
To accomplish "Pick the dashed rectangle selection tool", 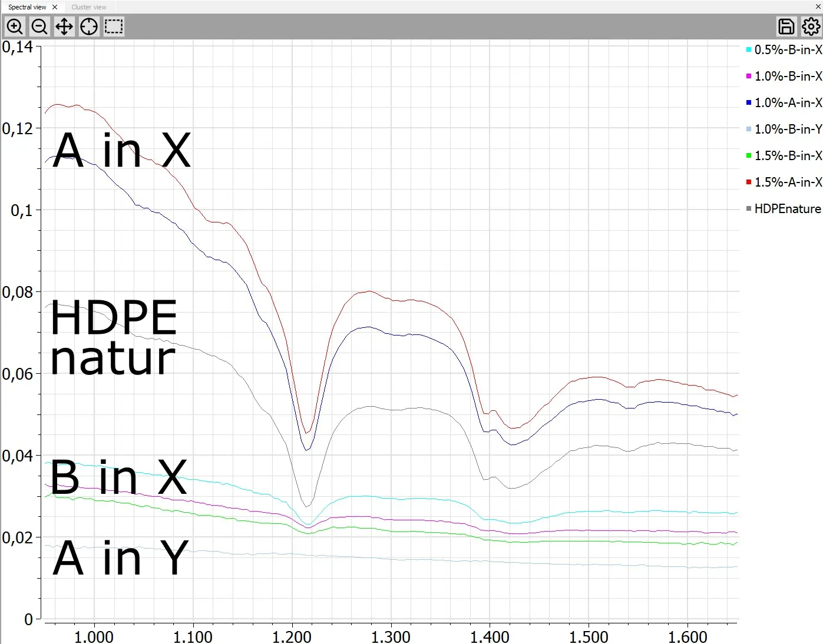I will (114, 26).
